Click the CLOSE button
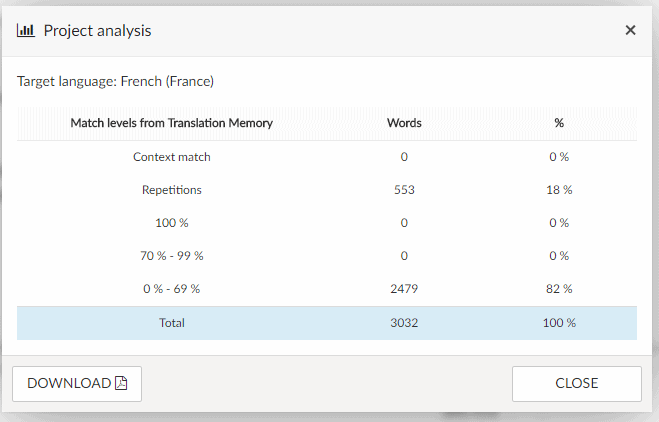This screenshot has width=659, height=422. (x=577, y=384)
